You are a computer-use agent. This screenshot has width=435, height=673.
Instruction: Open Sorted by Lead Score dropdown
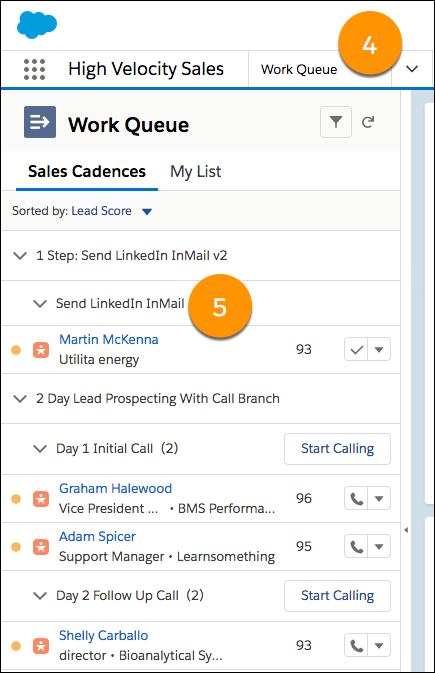[147, 212]
